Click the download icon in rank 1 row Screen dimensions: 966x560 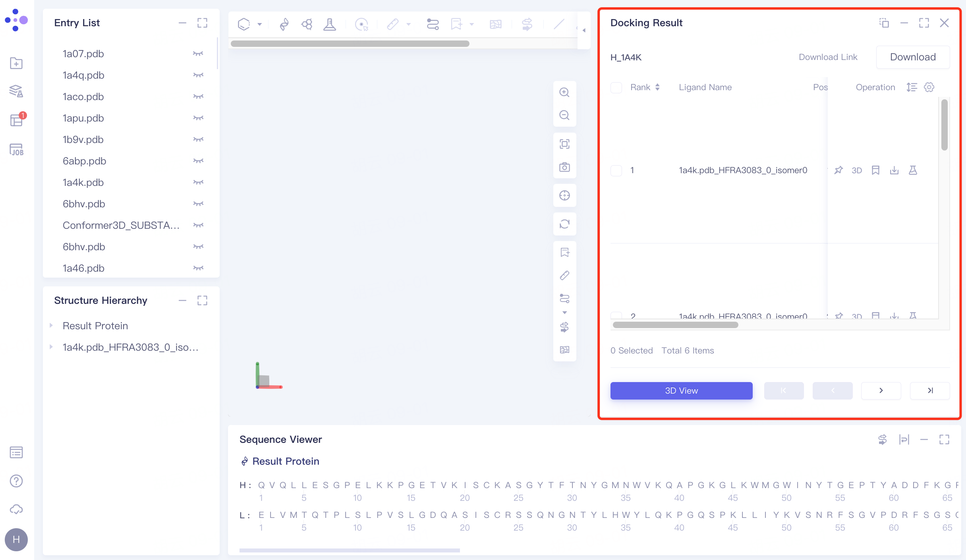894,170
